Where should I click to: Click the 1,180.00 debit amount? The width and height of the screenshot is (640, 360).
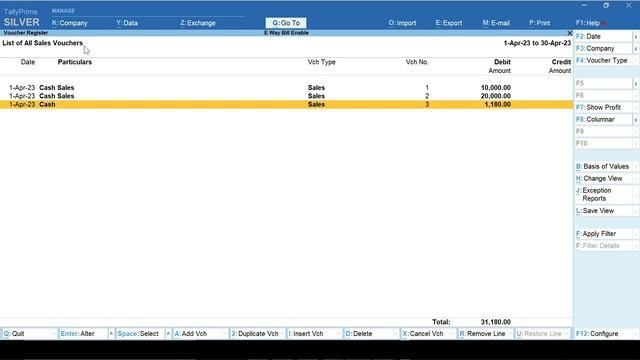click(x=498, y=104)
